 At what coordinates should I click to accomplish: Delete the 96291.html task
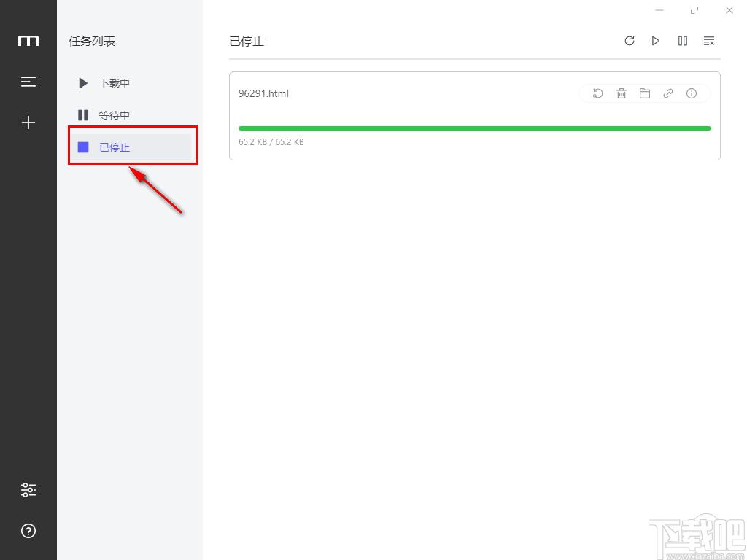tap(622, 93)
